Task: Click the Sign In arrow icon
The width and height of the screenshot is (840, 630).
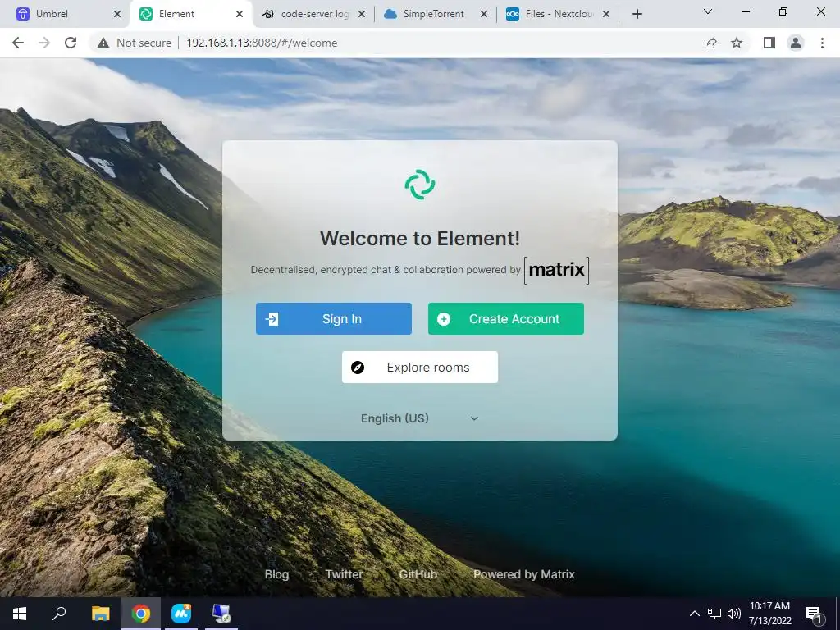Action: coord(272,319)
